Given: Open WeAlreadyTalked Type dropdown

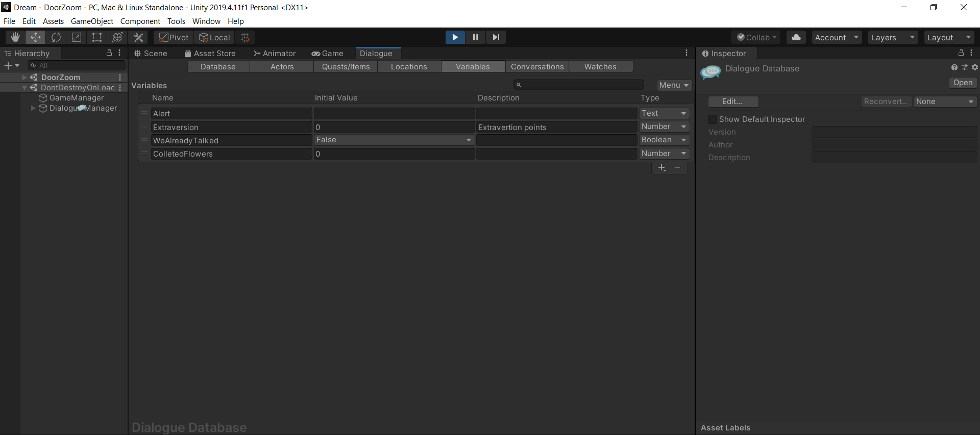Looking at the screenshot, I should (x=664, y=140).
